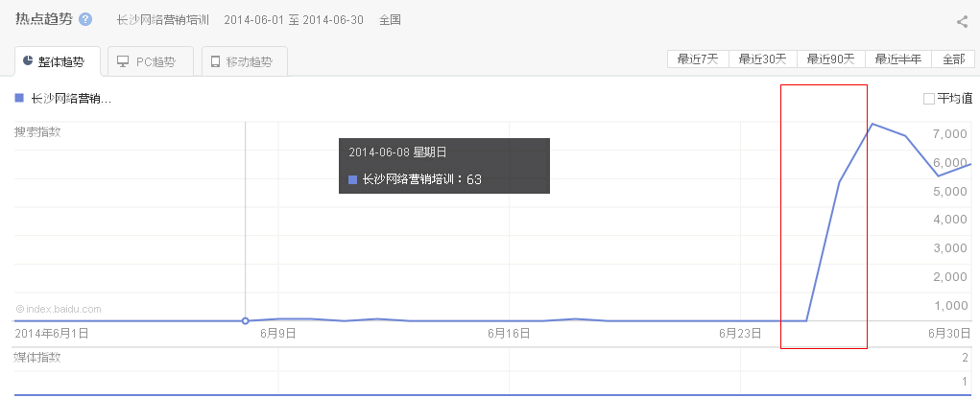Click the monitor icon on PC趋势 tab
This screenshot has width=980, height=398.
tap(123, 61)
